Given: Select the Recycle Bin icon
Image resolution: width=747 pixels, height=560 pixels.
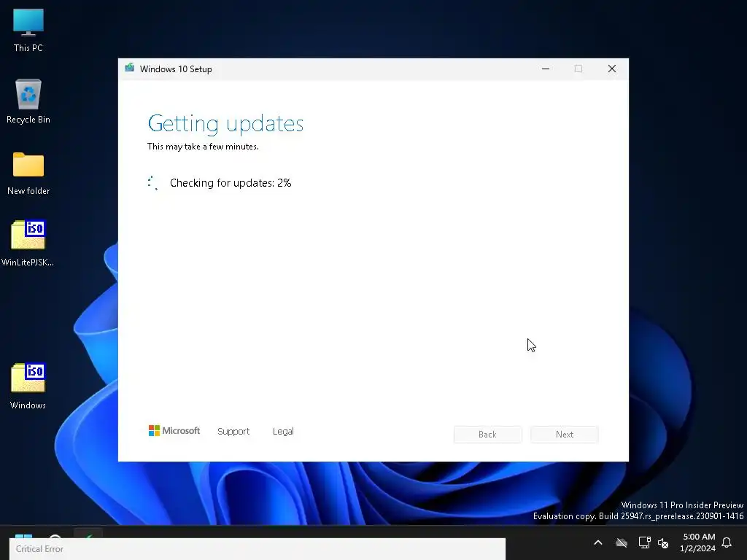Looking at the screenshot, I should [28, 101].
